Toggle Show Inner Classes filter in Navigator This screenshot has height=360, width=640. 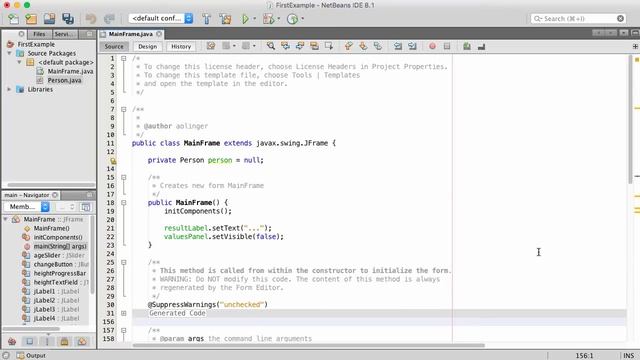[x=82, y=341]
